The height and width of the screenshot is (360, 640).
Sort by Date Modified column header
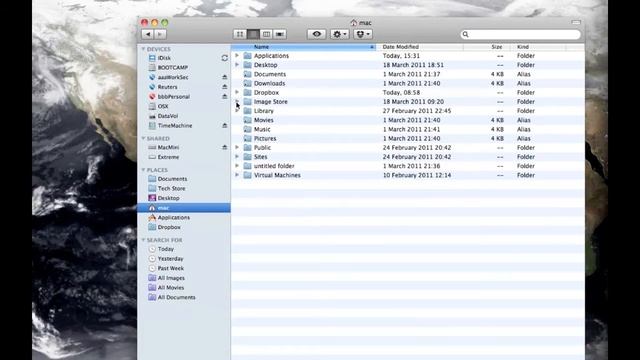(420, 47)
